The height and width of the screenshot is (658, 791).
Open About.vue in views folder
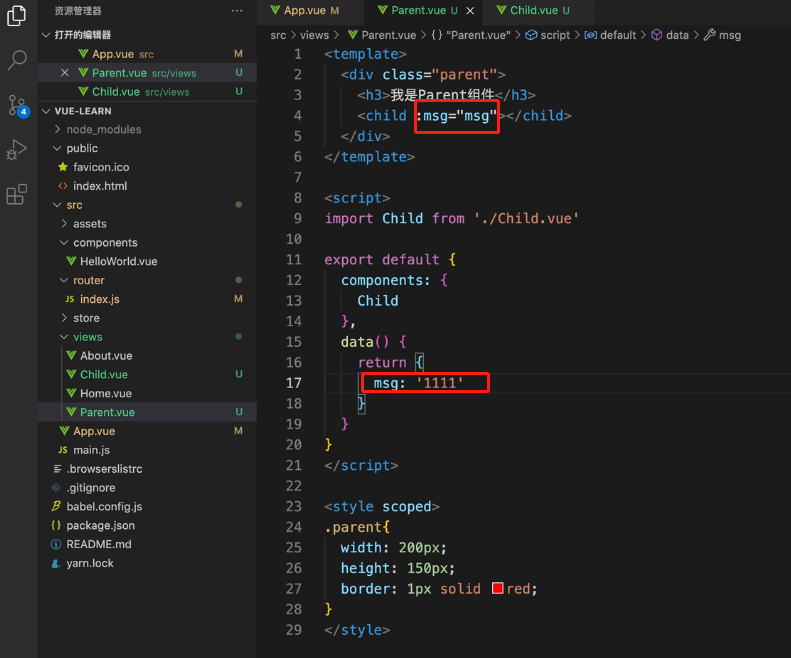[106, 356]
